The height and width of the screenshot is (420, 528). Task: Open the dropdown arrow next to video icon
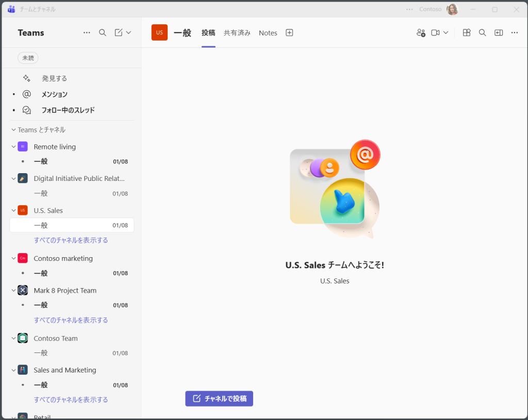point(446,32)
